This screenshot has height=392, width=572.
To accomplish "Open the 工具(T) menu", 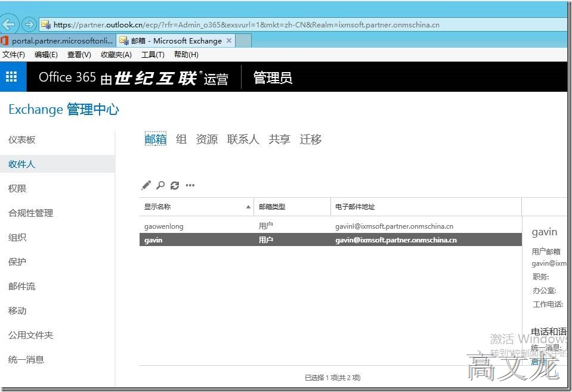I will [153, 55].
